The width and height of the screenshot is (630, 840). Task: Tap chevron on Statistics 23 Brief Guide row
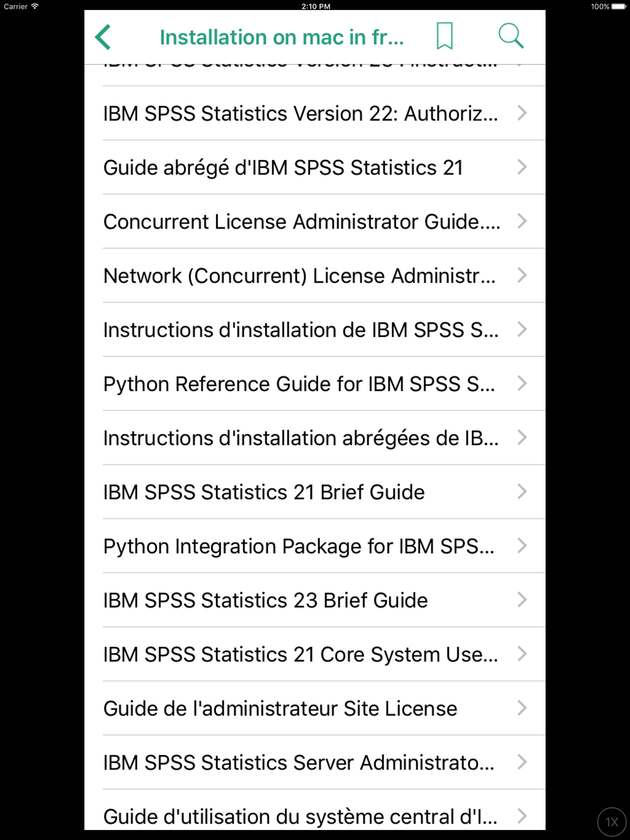pos(522,600)
